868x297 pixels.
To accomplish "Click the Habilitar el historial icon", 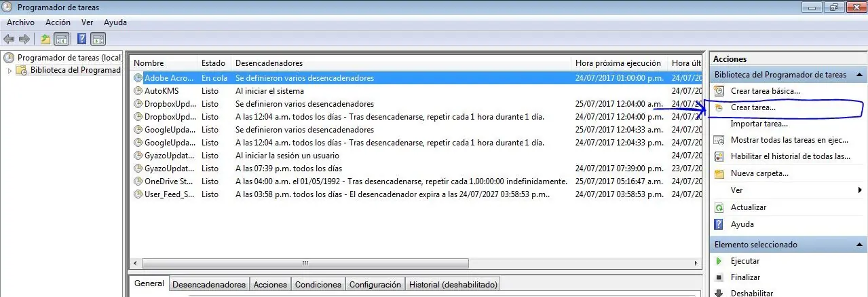I will pyautogui.click(x=719, y=156).
